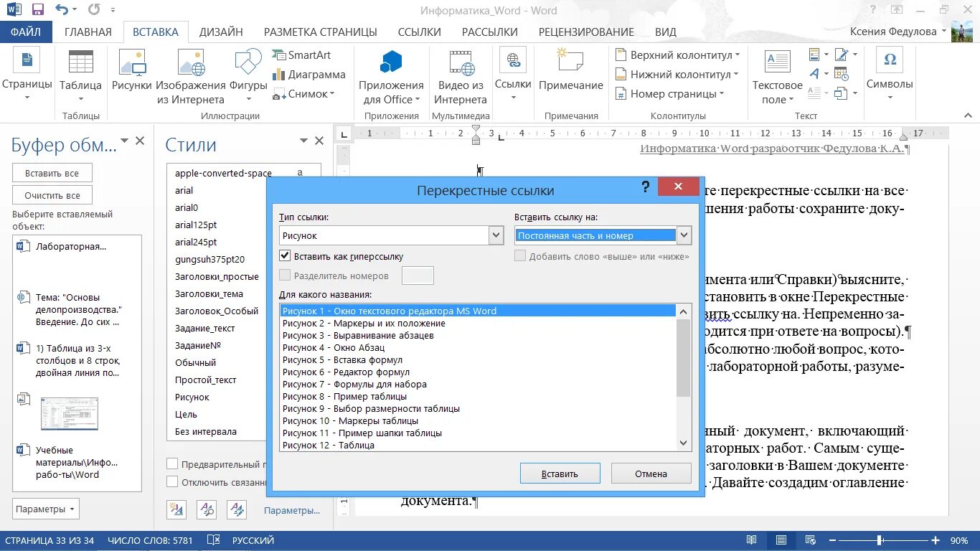The width and height of the screenshot is (980, 551).
Task: Open the ССЫЛКИ ribbon tab
Action: [419, 32]
